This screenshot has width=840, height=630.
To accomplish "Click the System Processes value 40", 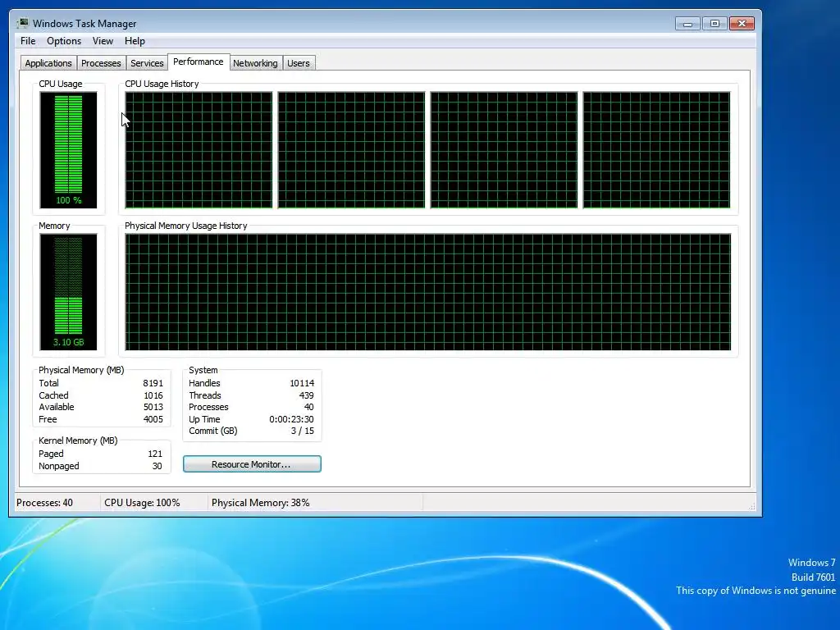I will 309,407.
